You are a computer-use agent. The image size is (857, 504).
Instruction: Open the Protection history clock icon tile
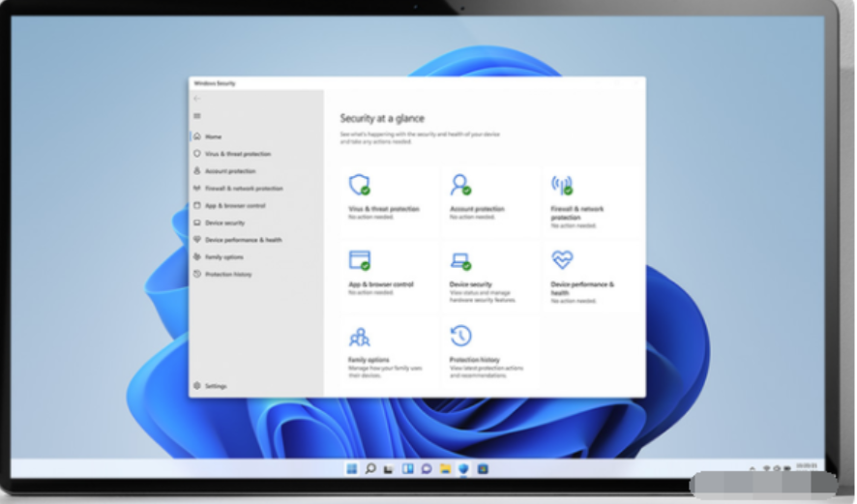coord(460,336)
